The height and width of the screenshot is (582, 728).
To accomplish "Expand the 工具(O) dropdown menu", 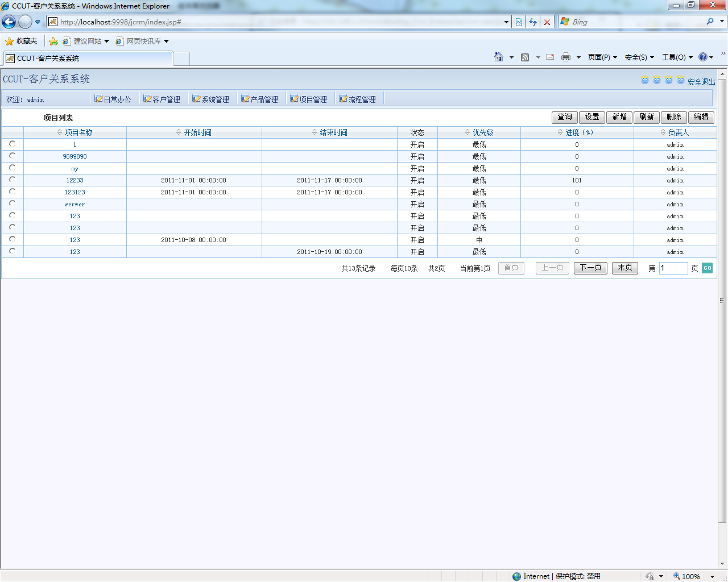I will coord(677,57).
